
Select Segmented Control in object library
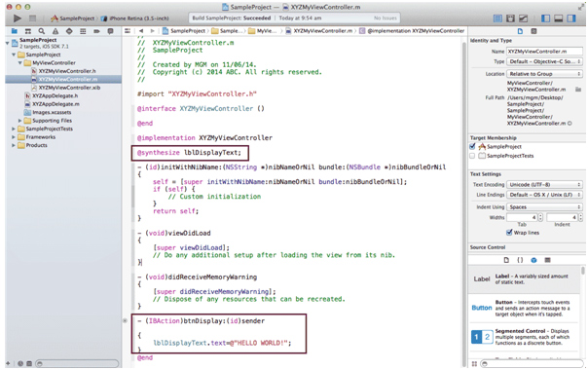(x=525, y=337)
